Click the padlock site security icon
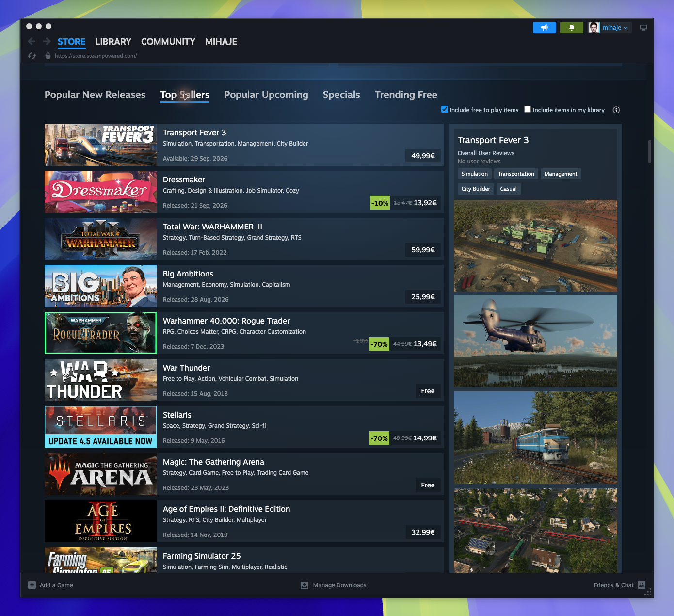 click(48, 56)
